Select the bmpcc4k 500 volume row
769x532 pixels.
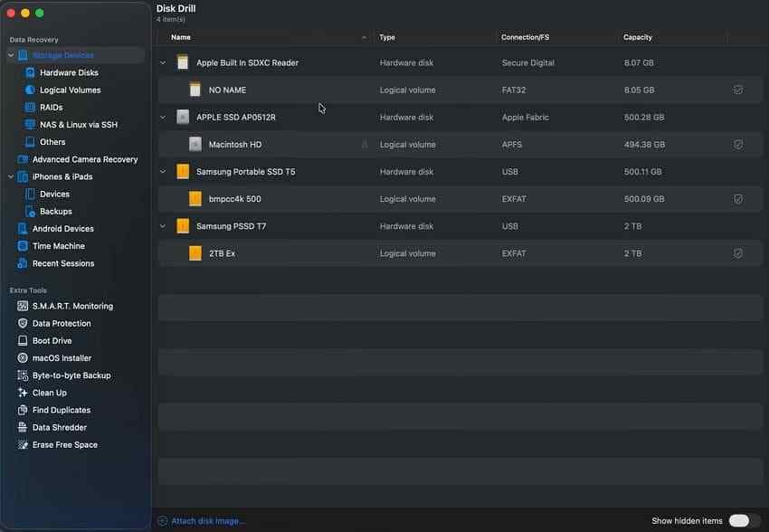[x=460, y=199]
